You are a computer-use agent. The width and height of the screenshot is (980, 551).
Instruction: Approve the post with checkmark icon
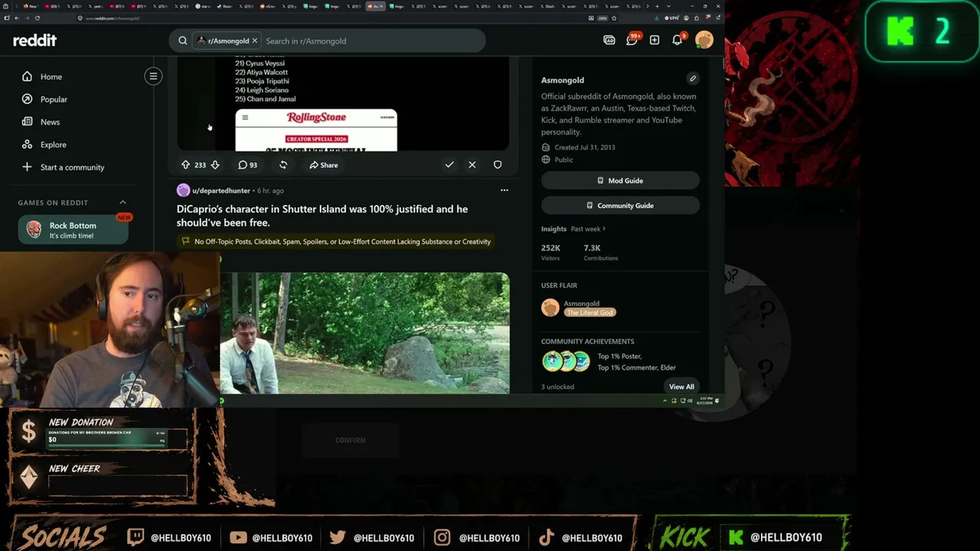(x=449, y=165)
